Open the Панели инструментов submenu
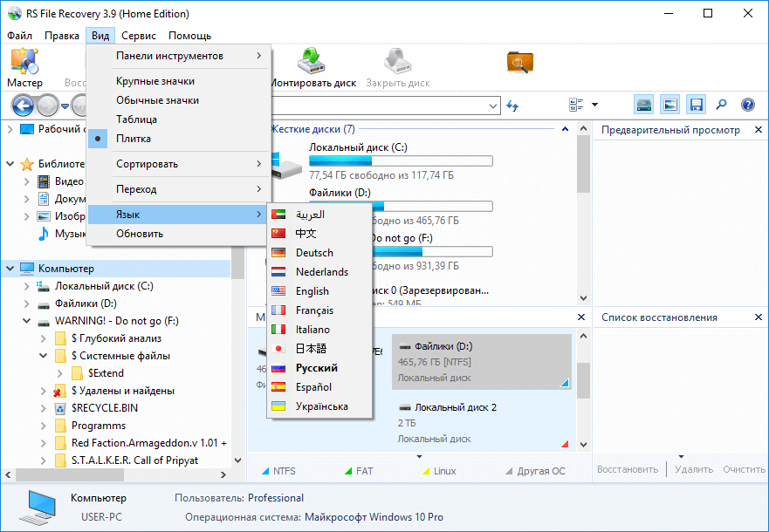The image size is (769, 532). pos(179,56)
